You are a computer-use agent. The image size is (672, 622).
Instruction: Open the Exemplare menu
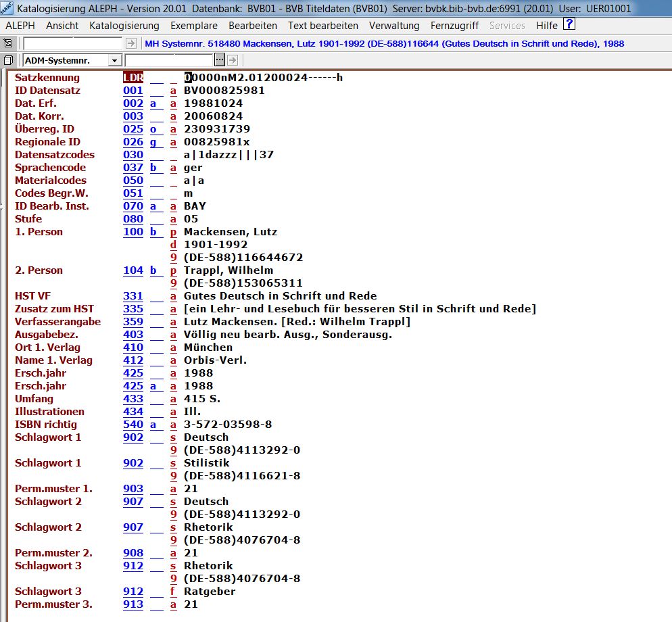click(193, 26)
